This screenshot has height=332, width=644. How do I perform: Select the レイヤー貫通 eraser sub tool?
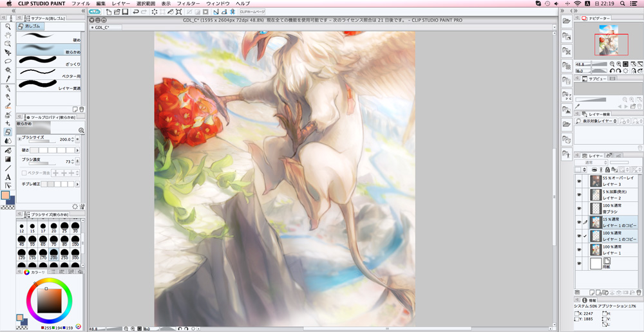49,86
